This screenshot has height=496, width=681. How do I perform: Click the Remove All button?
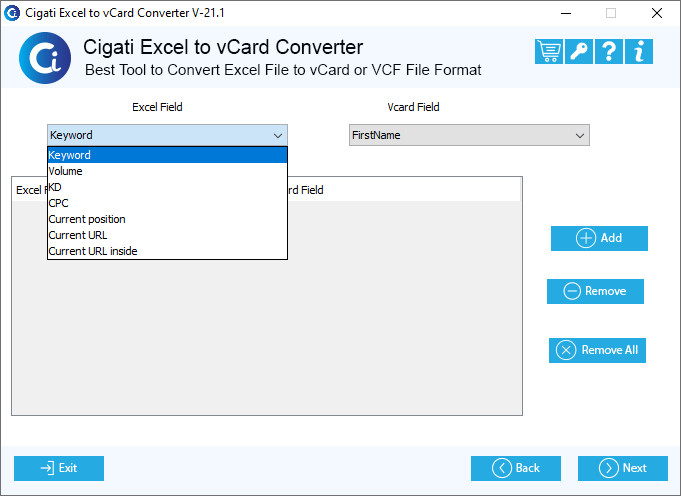(597, 350)
